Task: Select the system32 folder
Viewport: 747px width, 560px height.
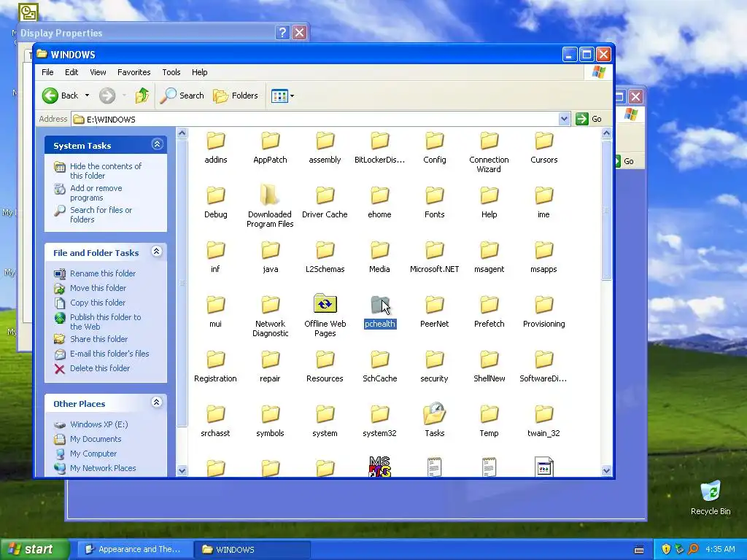Action: click(x=379, y=421)
